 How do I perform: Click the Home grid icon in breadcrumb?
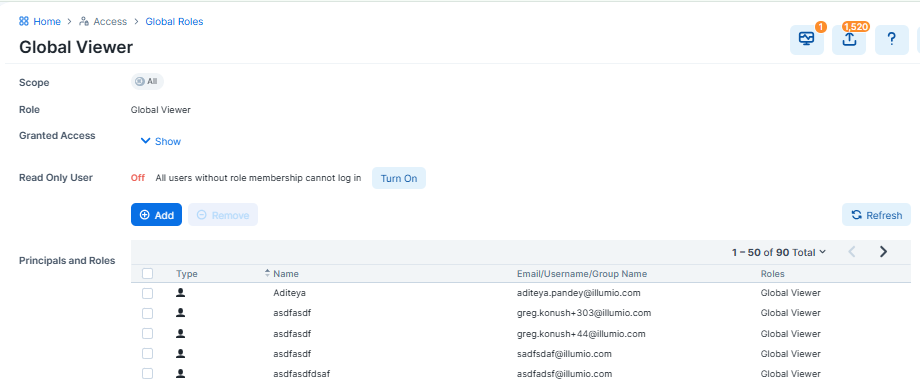point(24,22)
